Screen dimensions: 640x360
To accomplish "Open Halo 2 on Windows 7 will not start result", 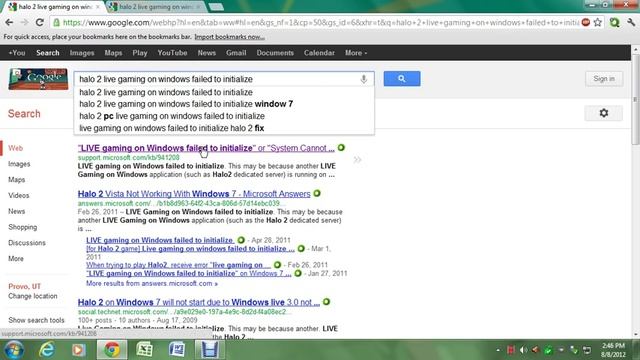I will click(199, 302).
